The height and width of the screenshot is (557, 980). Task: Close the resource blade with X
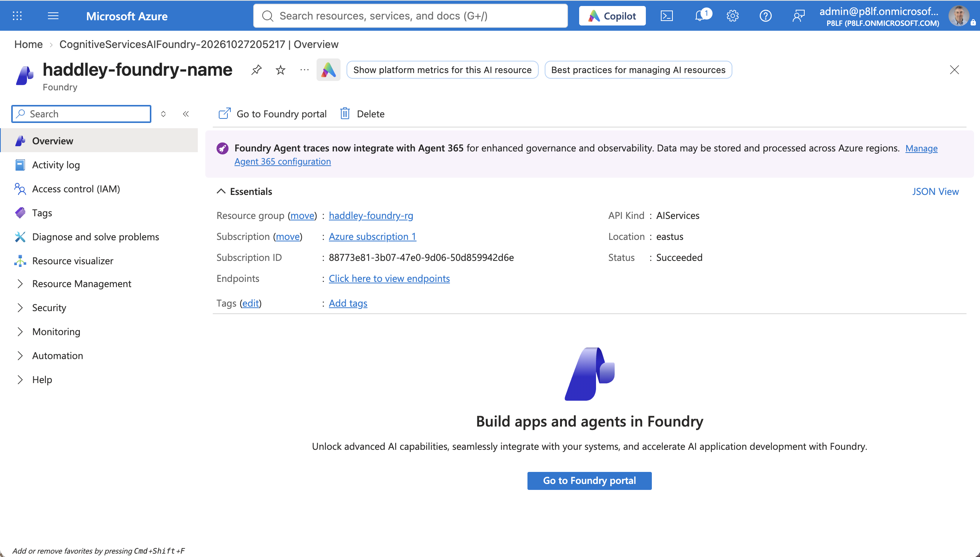[x=954, y=70]
